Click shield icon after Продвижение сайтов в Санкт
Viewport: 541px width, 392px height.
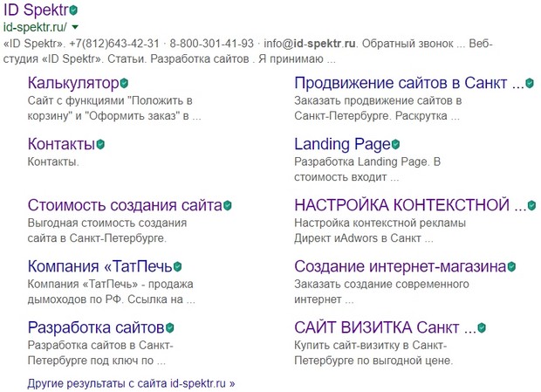coord(530,83)
